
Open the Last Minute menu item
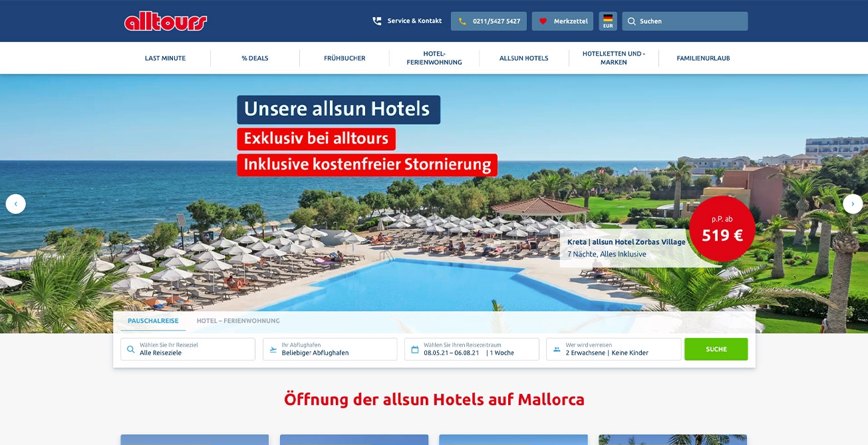click(165, 59)
